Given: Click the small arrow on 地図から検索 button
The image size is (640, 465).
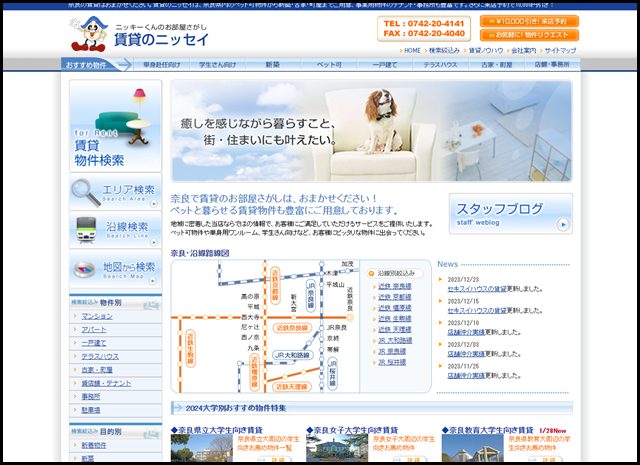Looking at the screenshot, I should (x=153, y=280).
